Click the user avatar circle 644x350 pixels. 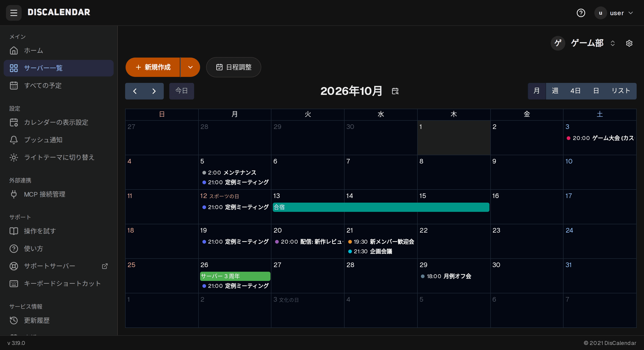(x=600, y=13)
